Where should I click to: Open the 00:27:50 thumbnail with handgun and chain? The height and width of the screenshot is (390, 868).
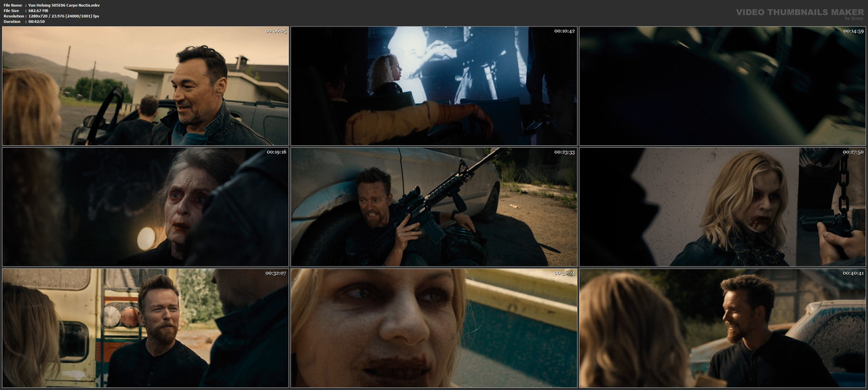point(722,207)
